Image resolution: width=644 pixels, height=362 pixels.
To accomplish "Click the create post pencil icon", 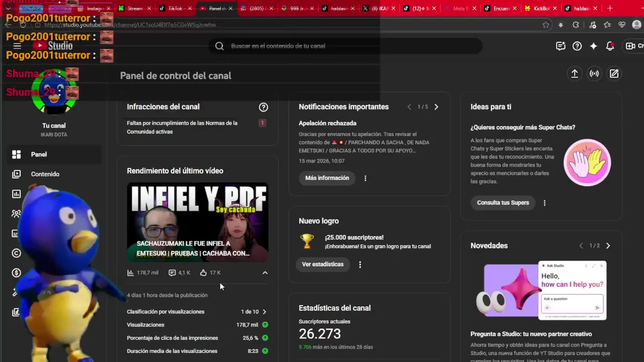I will click(x=614, y=73).
